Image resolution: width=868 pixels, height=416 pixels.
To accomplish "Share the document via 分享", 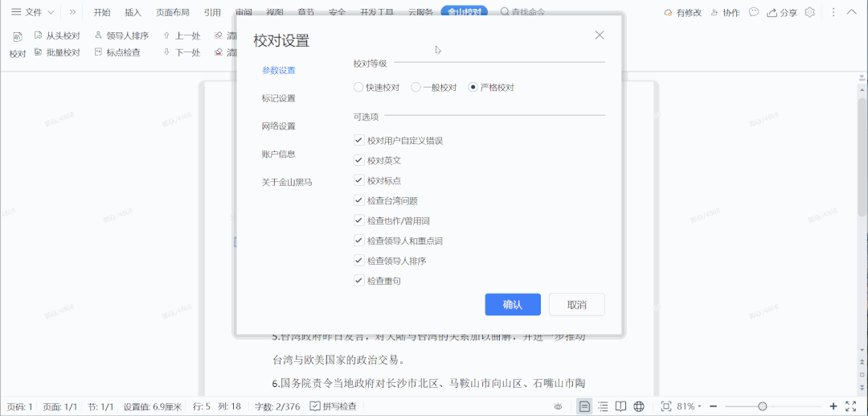I will 782,12.
